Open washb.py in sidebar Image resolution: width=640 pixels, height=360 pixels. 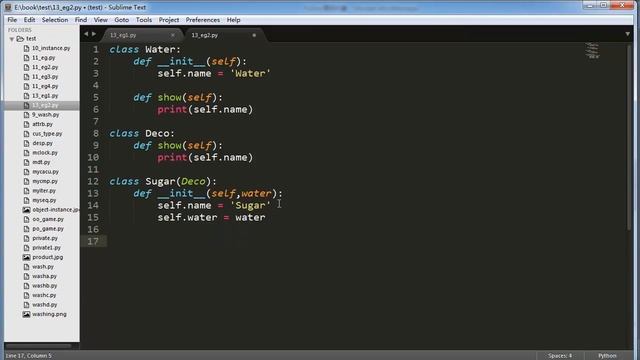point(44,286)
